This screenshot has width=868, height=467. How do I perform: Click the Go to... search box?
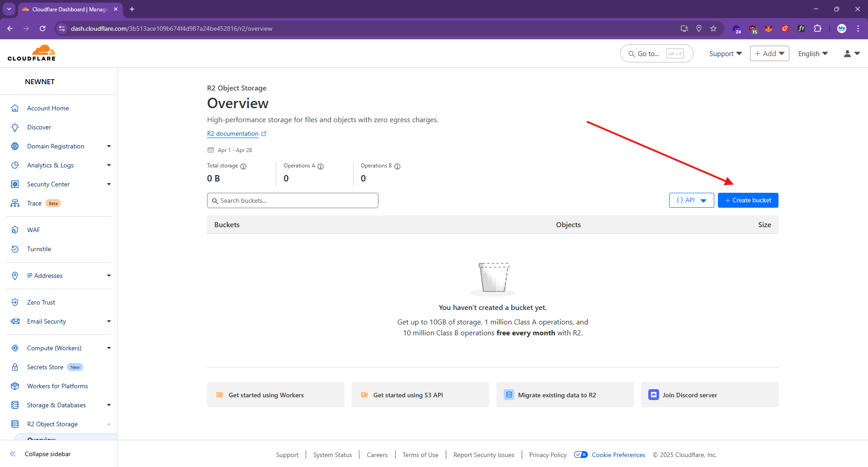(x=656, y=53)
